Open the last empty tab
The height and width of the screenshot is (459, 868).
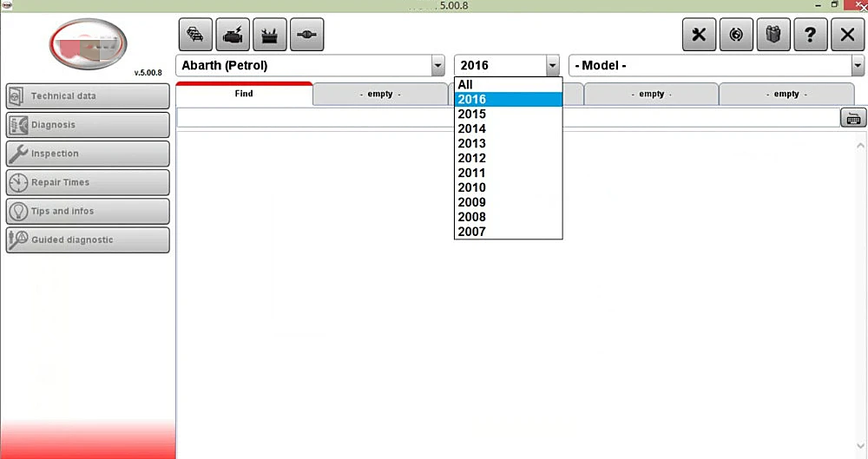[786, 94]
